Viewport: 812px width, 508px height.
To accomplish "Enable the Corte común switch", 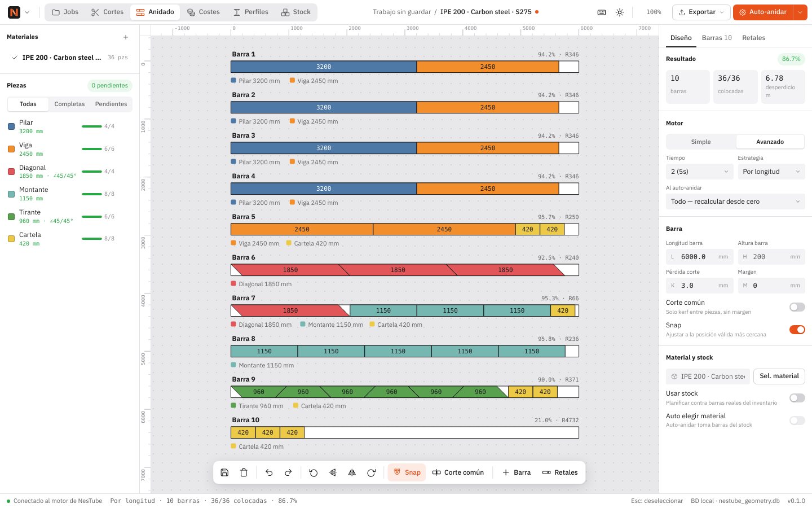I will tap(797, 307).
